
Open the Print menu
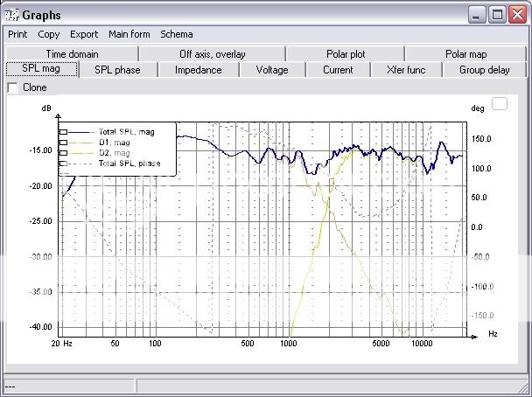pyautogui.click(x=17, y=34)
